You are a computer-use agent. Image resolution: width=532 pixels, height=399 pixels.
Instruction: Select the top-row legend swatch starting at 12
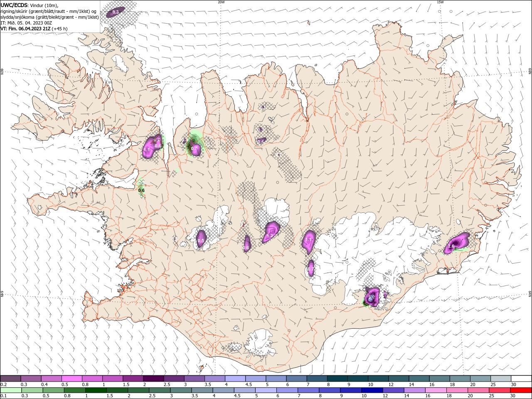coord(399,379)
